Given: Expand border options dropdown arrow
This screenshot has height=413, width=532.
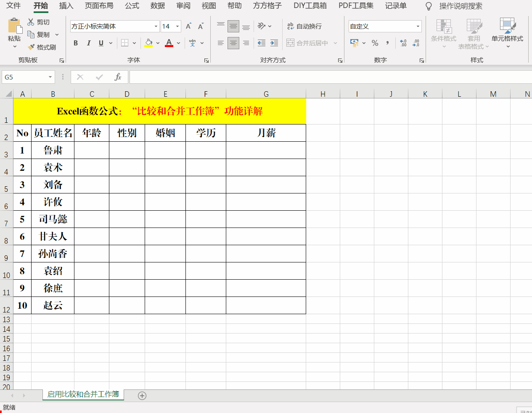Looking at the screenshot, I should coord(134,43).
